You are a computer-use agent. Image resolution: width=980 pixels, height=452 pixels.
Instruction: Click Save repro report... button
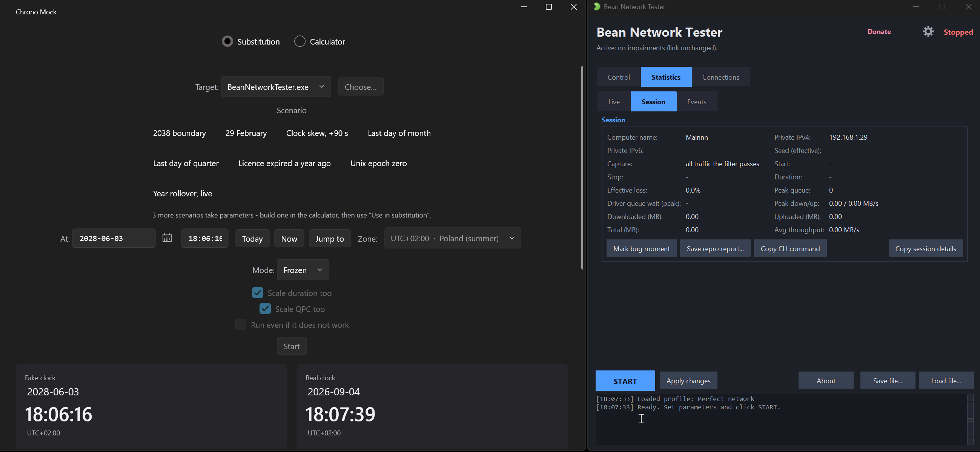click(715, 248)
